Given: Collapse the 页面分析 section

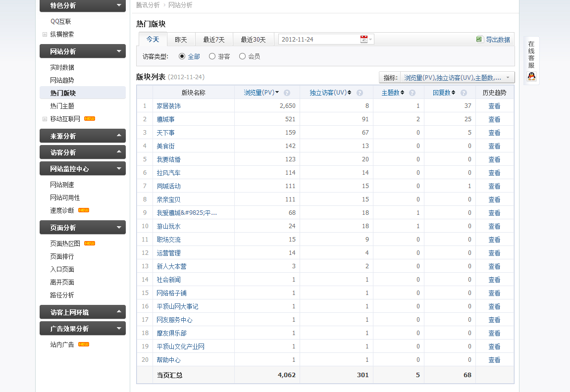Looking at the screenshot, I should tap(83, 227).
